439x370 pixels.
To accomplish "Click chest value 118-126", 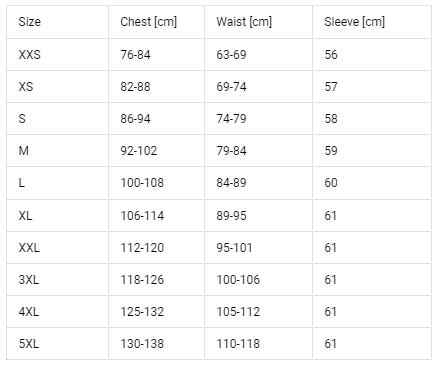I will tap(142, 280).
